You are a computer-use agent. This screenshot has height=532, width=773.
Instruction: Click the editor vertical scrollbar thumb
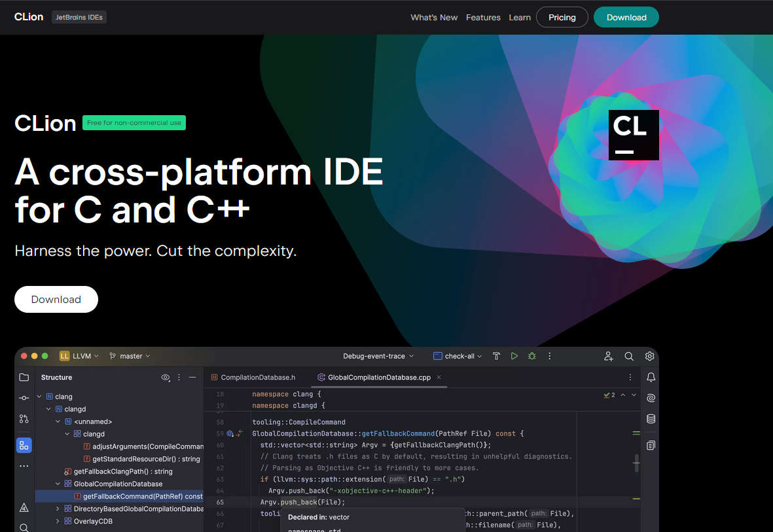coord(636,463)
